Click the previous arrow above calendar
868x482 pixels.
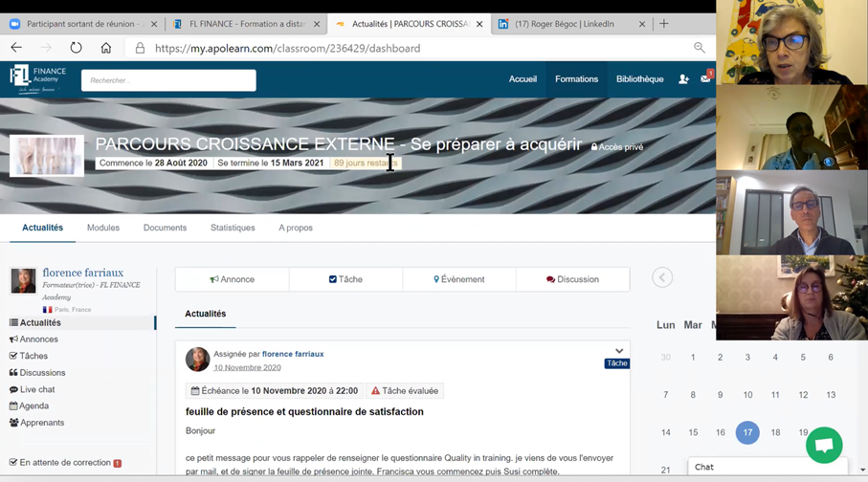click(662, 277)
